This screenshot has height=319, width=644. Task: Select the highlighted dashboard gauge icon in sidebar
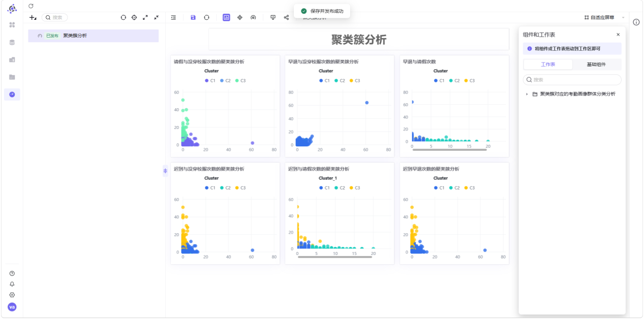tap(12, 94)
